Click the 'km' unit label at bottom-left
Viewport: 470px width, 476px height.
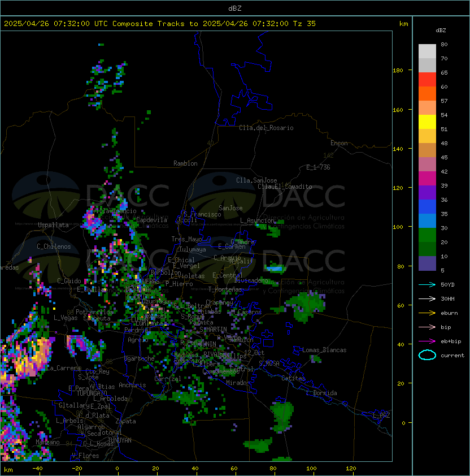tap(8, 470)
